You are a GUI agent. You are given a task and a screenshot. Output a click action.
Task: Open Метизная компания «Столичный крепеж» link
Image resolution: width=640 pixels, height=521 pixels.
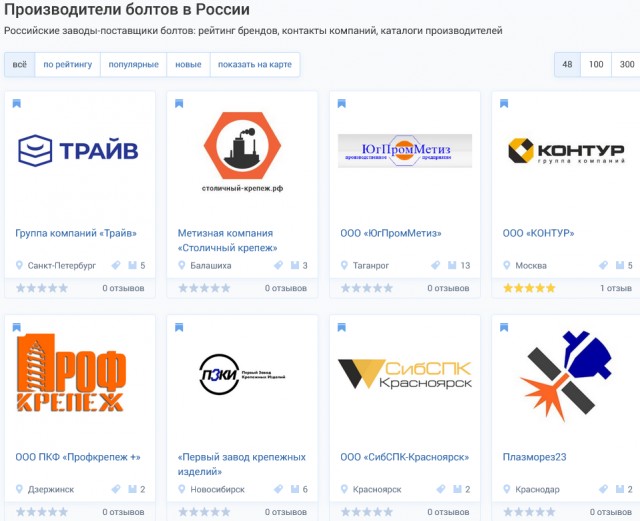[227, 240]
